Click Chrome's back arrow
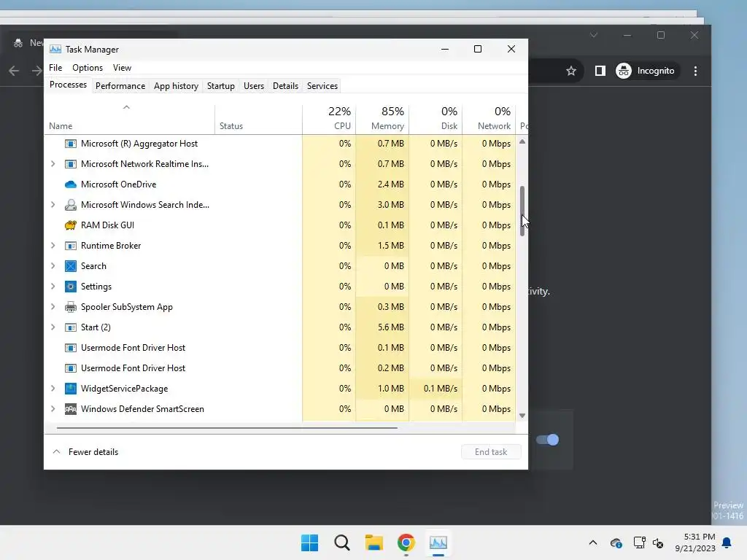Screen dimensions: 747x560 pyautogui.click(x=14, y=71)
